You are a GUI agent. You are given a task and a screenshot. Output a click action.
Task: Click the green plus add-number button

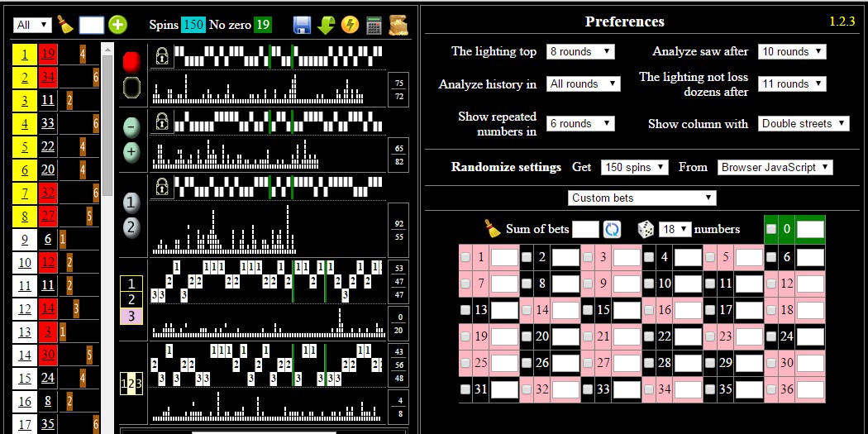point(117,24)
